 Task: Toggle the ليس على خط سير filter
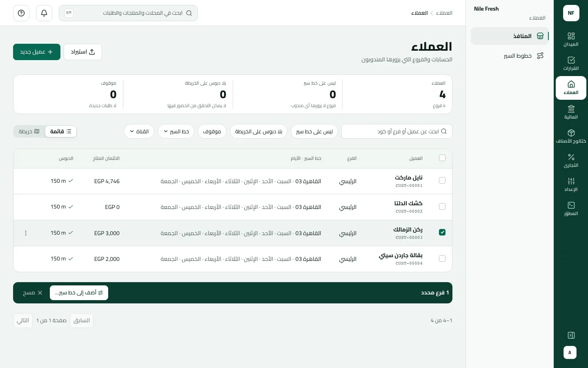point(314,131)
